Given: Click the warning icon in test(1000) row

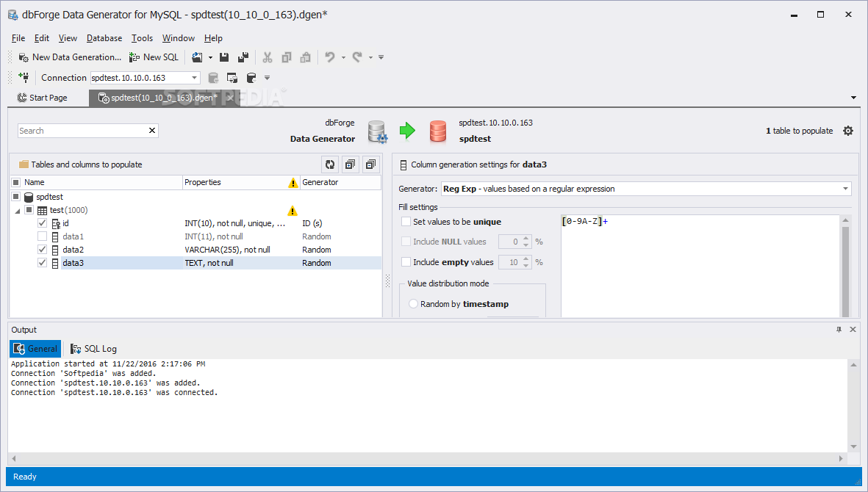Looking at the screenshot, I should 293,211.
